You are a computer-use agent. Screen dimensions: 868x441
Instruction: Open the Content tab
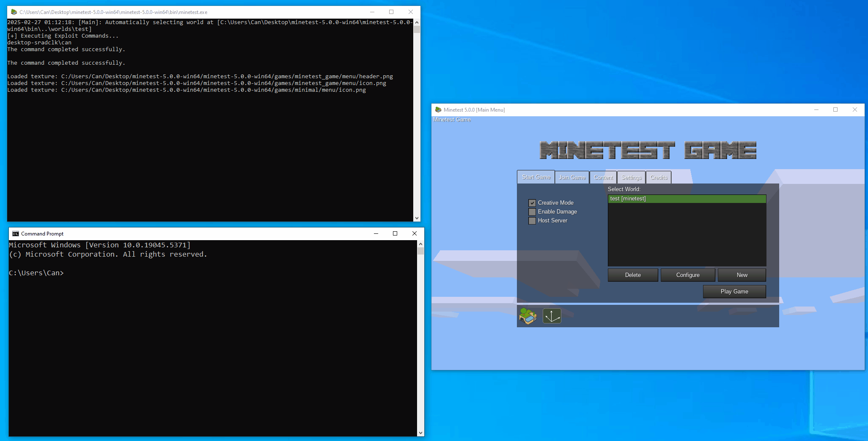(x=603, y=178)
